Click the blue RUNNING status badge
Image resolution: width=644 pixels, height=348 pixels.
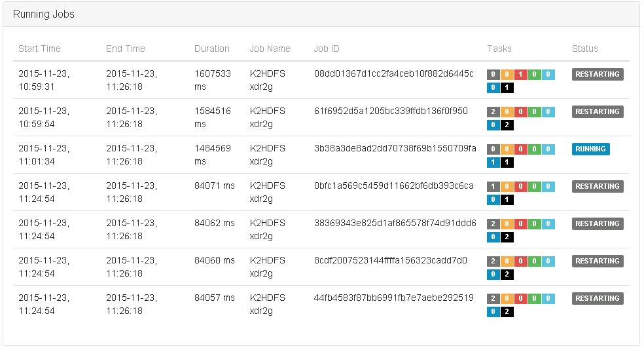tap(590, 149)
